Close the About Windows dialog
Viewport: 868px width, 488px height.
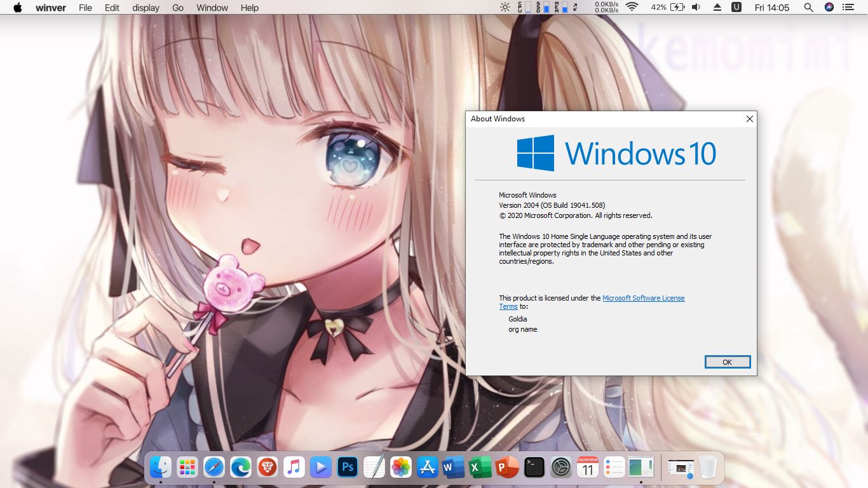tap(749, 119)
